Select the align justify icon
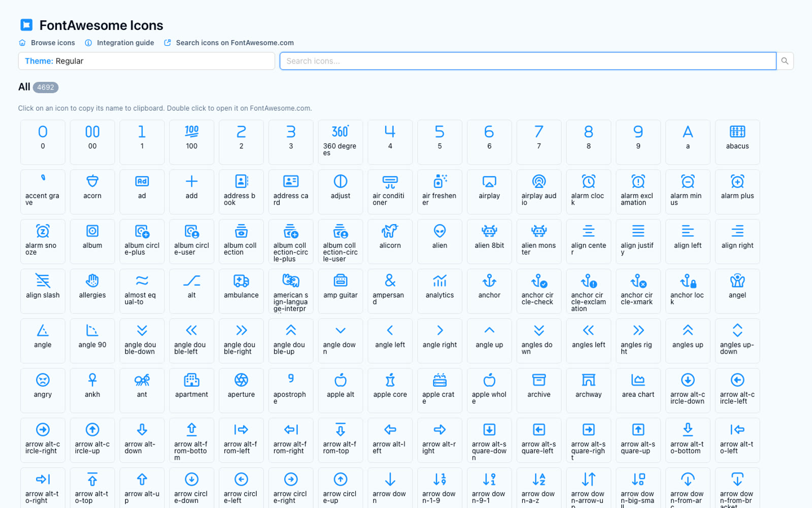This screenshot has height=508, width=812. pos(638,241)
